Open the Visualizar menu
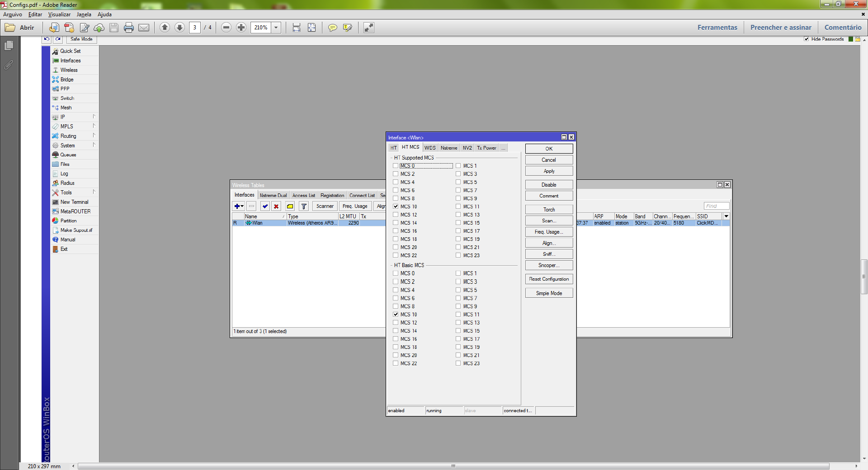 coord(59,14)
